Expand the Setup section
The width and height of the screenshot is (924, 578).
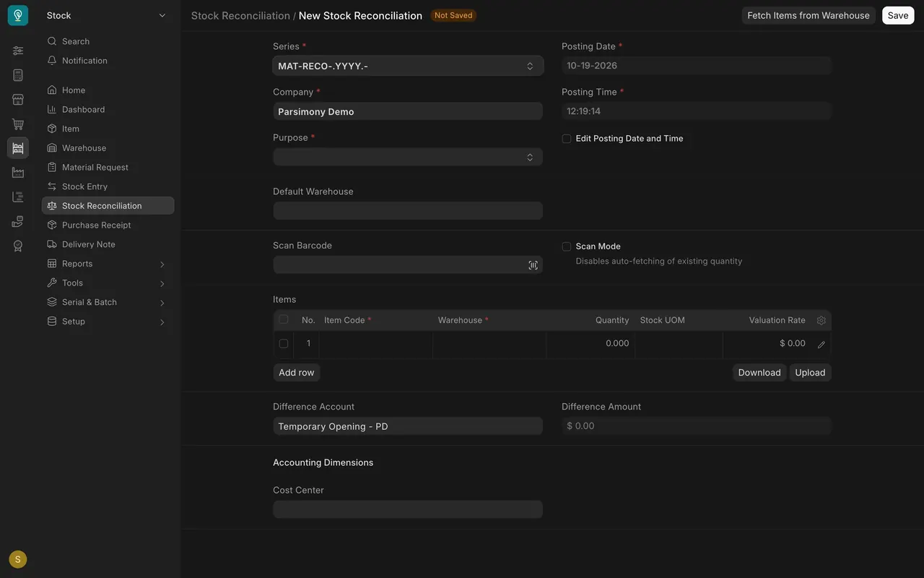[x=108, y=322]
